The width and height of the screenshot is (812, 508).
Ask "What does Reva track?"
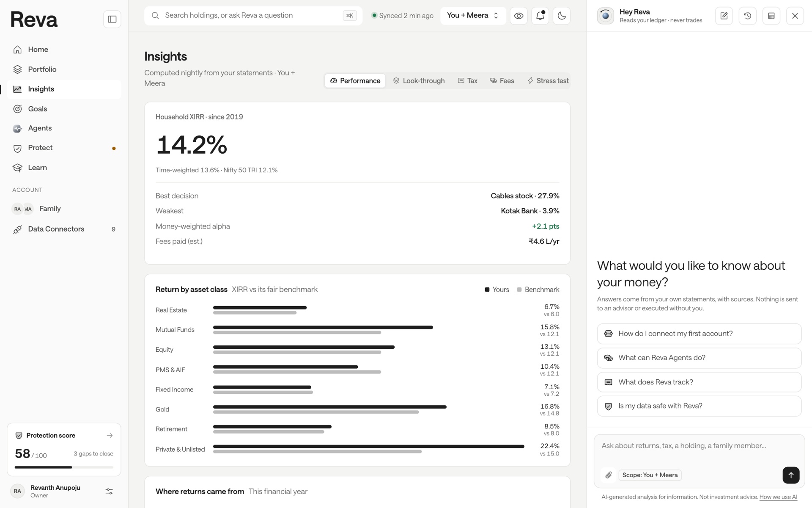pos(699,382)
